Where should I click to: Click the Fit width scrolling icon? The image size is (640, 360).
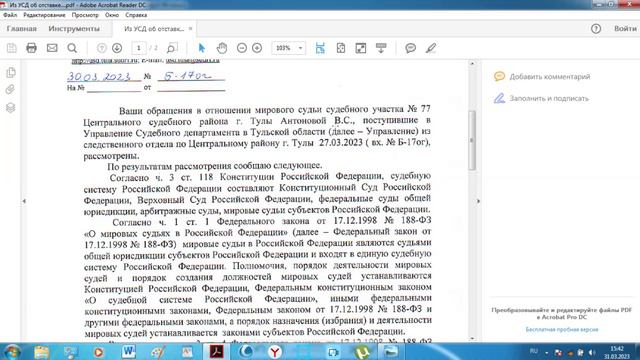[x=320, y=48]
